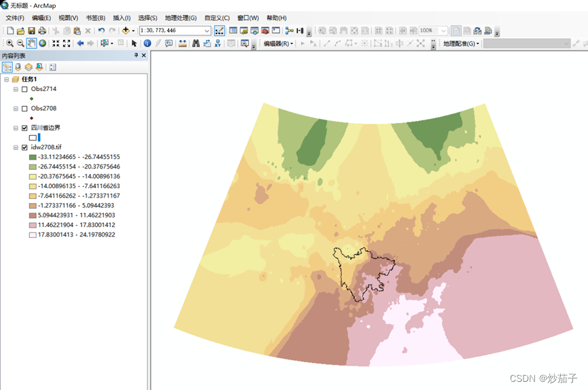Click the 地理配准(G) toolbar button

tap(460, 43)
